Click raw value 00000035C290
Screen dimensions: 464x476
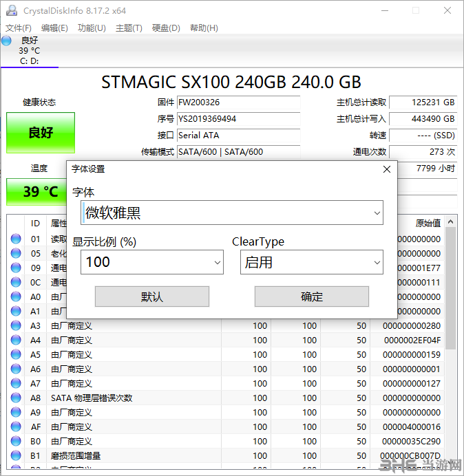pos(412,441)
